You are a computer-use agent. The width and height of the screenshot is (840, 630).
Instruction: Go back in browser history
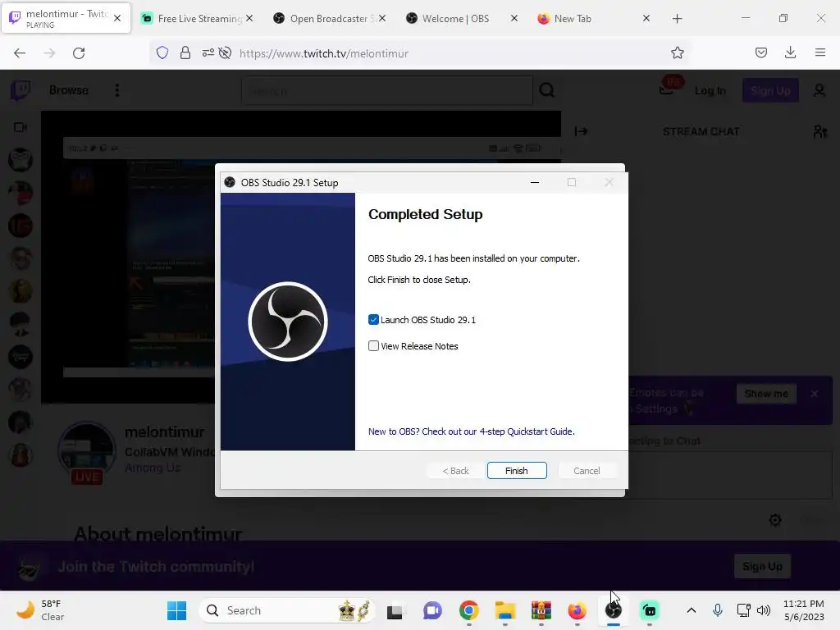(x=20, y=53)
